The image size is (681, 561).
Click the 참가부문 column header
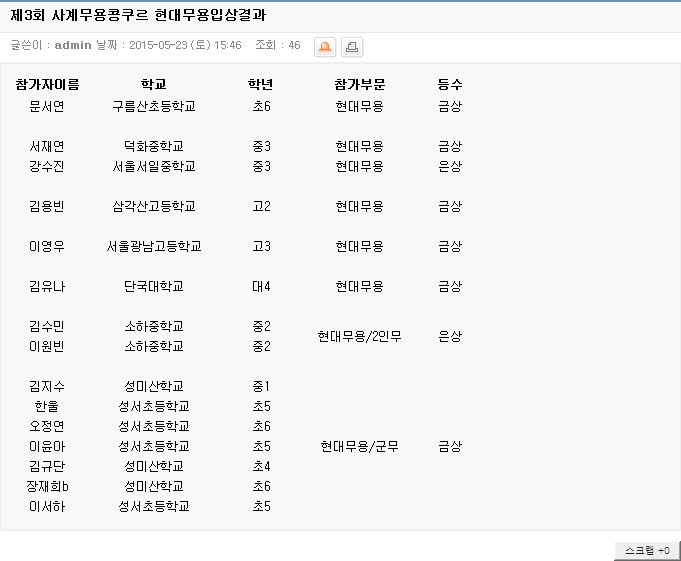click(x=360, y=84)
